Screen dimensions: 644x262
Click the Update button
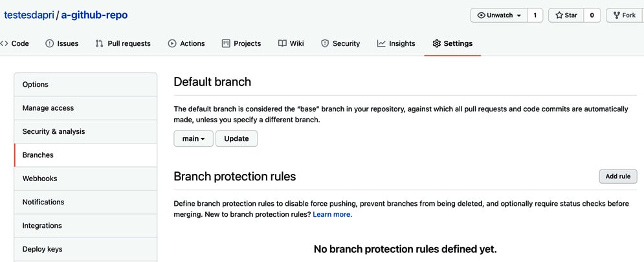point(237,138)
